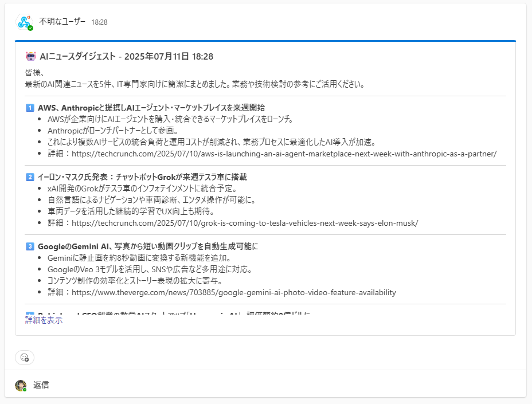
Task: Click bullet これにより複数AIサービスの統合負荷
Action: pyautogui.click(x=212, y=142)
